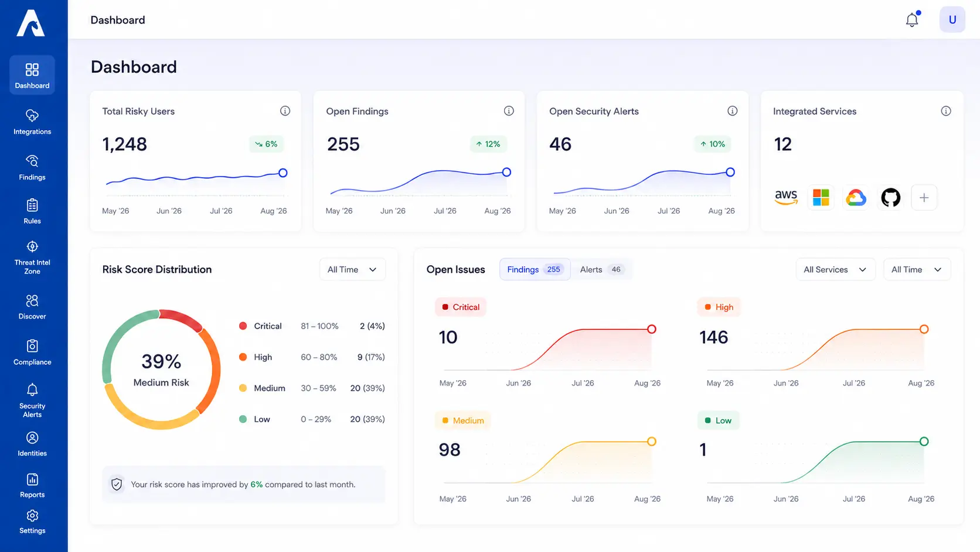980x552 pixels.
Task: Click info icon on Integrated Services
Action: pyautogui.click(x=946, y=111)
